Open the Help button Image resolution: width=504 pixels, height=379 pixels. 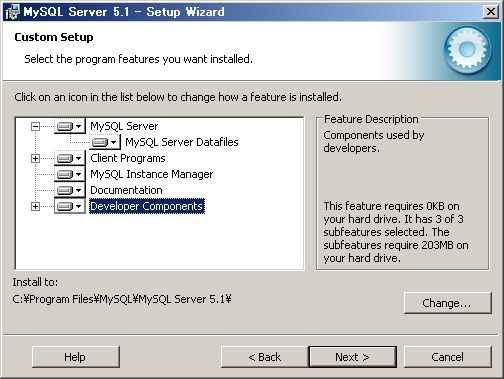[75, 357]
